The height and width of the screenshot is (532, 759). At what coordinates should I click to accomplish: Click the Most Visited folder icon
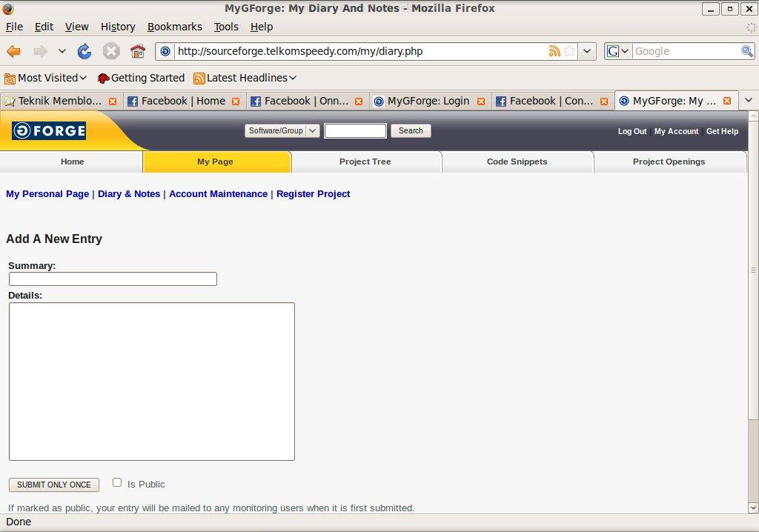click(10, 79)
